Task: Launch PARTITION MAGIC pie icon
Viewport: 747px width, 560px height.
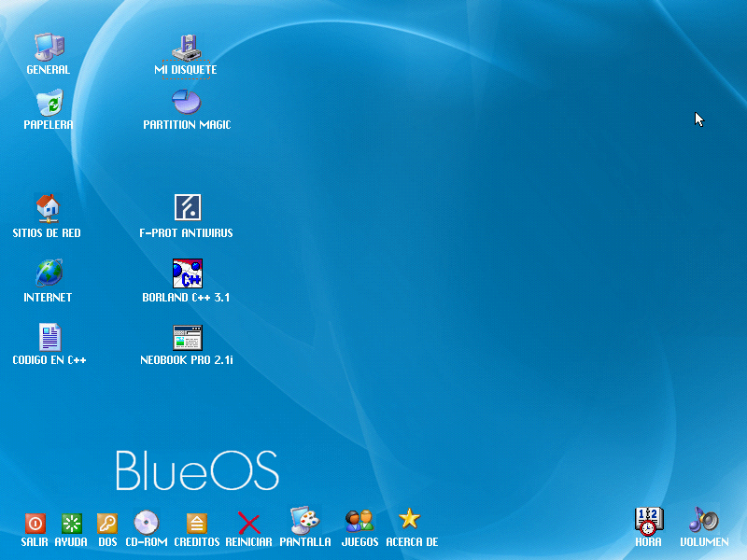Action: [186, 102]
